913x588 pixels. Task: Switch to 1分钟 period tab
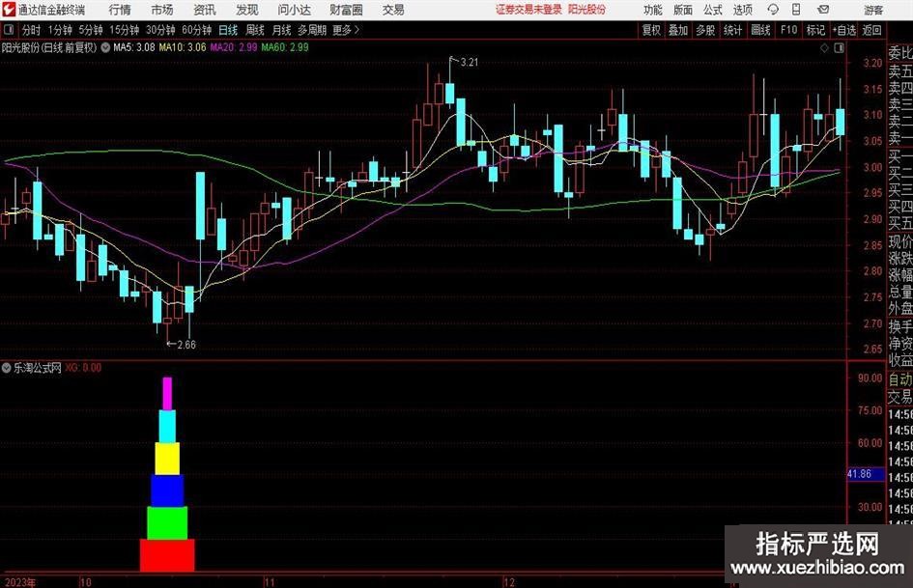click(x=59, y=30)
